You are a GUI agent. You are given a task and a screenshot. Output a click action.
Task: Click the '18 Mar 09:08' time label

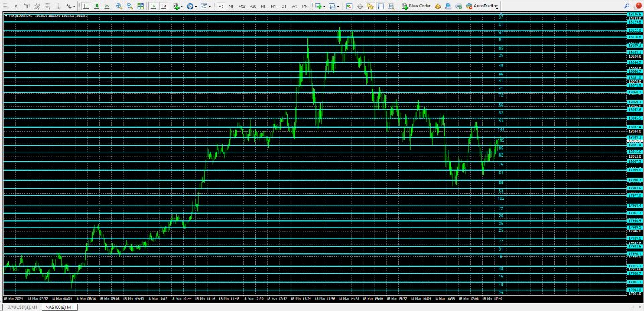109,298
